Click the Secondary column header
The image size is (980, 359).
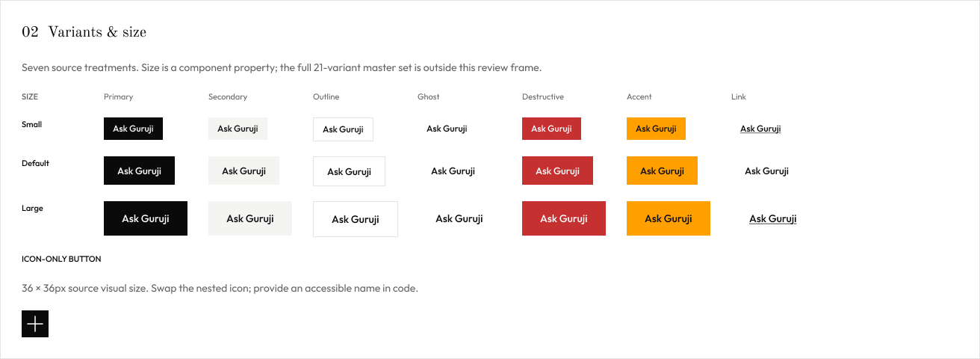228,96
